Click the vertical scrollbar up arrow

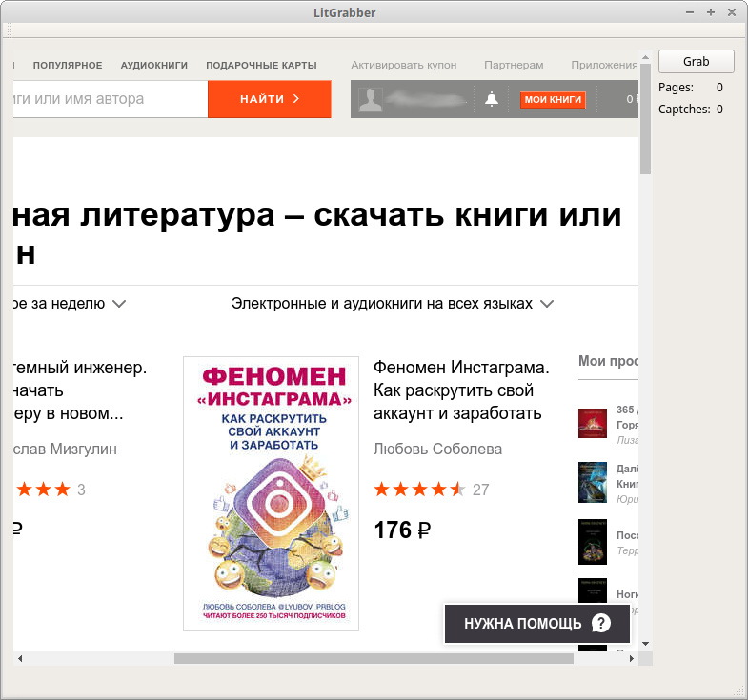(645, 57)
